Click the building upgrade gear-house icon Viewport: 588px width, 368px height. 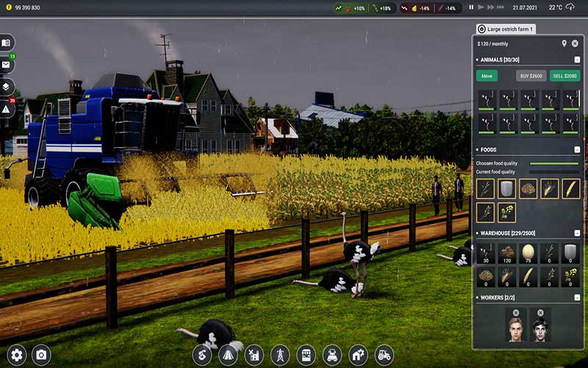tap(358, 355)
